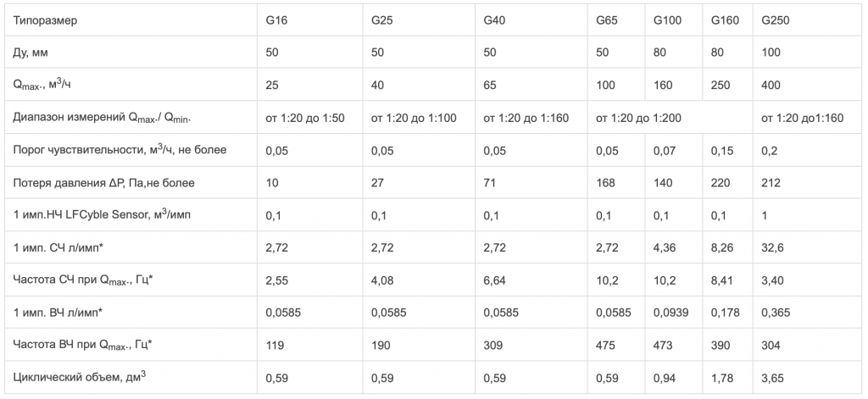Click the G65 column header
Viewport: 868px width, 399px height.
(x=606, y=19)
